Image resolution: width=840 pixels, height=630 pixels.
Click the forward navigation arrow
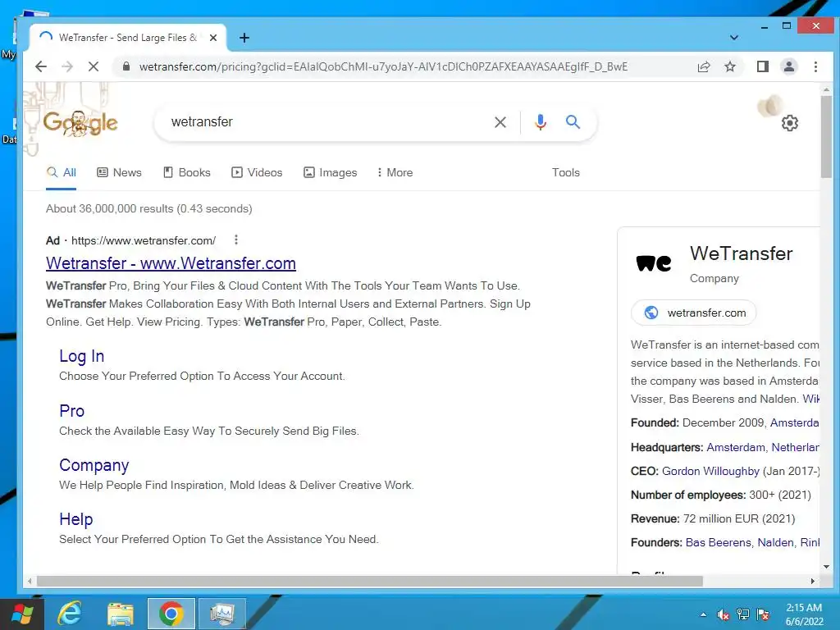(x=67, y=66)
